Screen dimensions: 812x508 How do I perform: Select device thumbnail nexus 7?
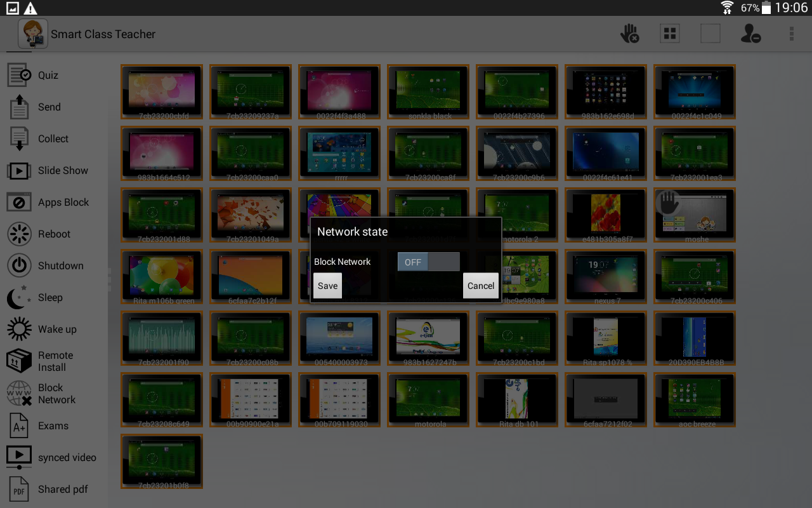[606, 276]
